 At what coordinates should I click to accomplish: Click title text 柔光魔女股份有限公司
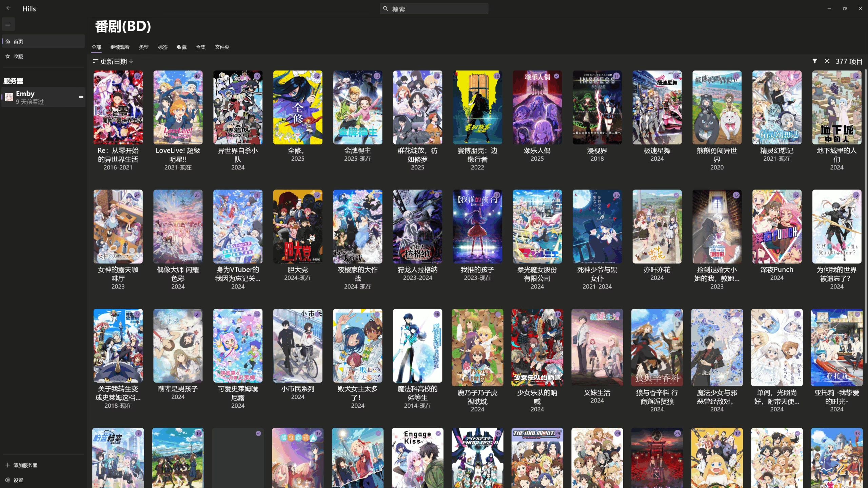click(x=537, y=274)
